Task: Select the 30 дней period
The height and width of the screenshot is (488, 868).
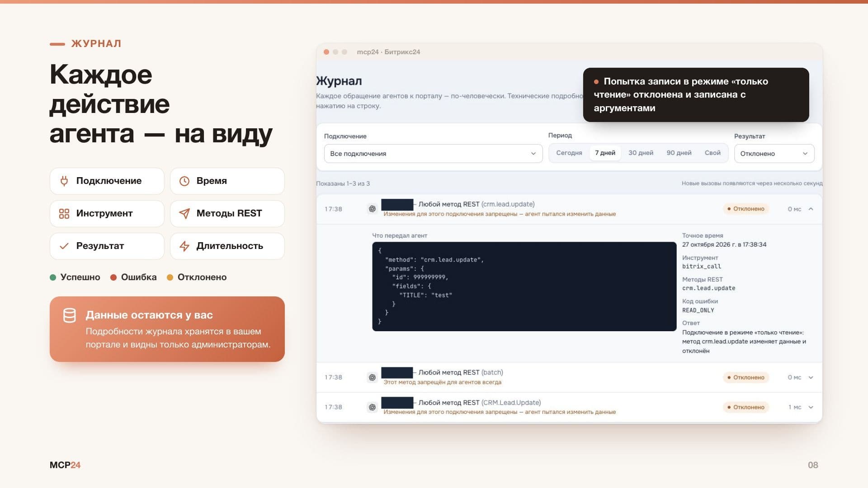Action: coord(641,153)
